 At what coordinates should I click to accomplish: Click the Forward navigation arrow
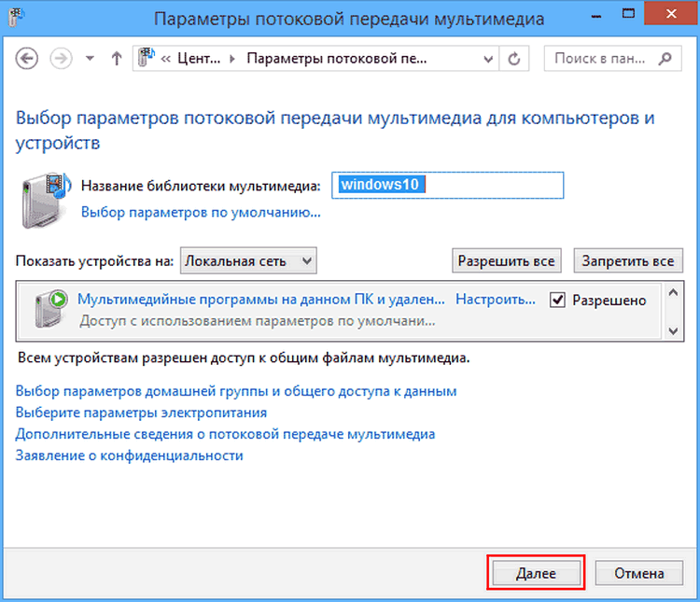pyautogui.click(x=61, y=58)
